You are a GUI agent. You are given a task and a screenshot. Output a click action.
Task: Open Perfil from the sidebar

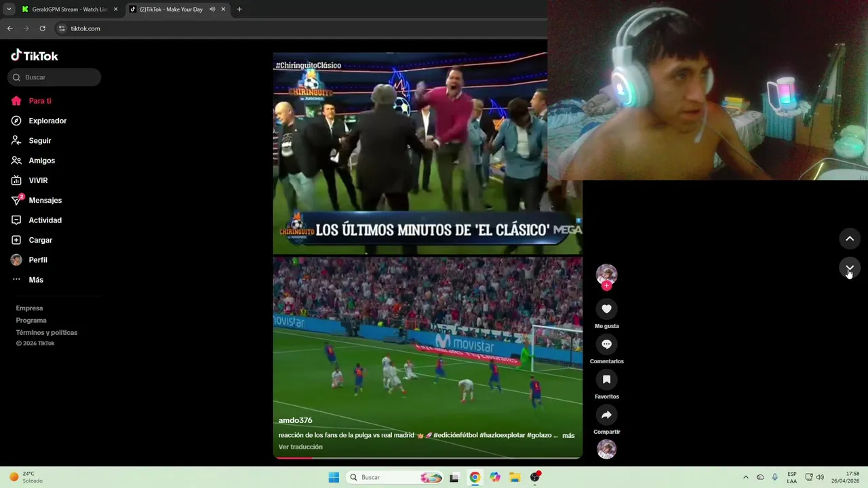[29, 260]
